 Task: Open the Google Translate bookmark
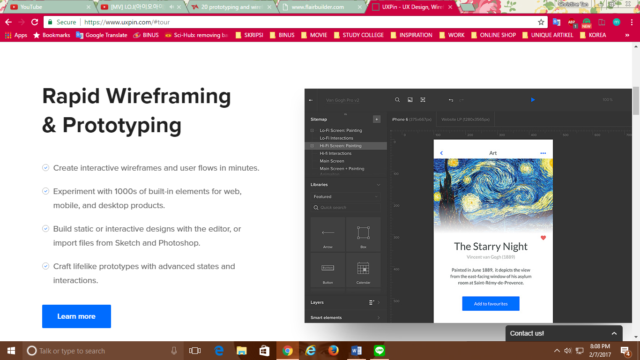102,35
